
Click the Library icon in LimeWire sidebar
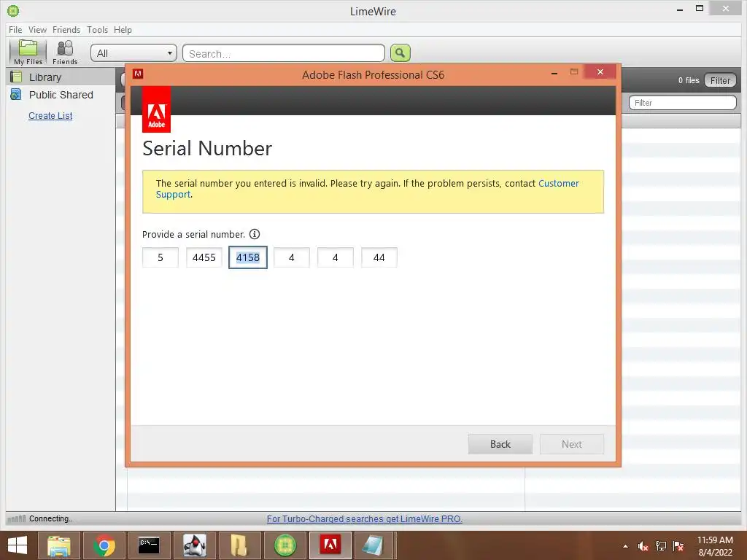(16, 77)
